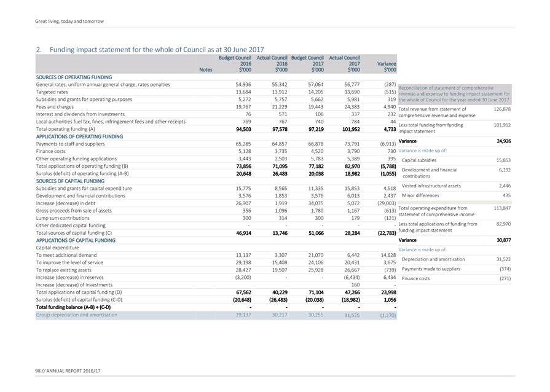Select the 'Fees and charges' row label
Screen dimensions: 550x392
coord(55,107)
